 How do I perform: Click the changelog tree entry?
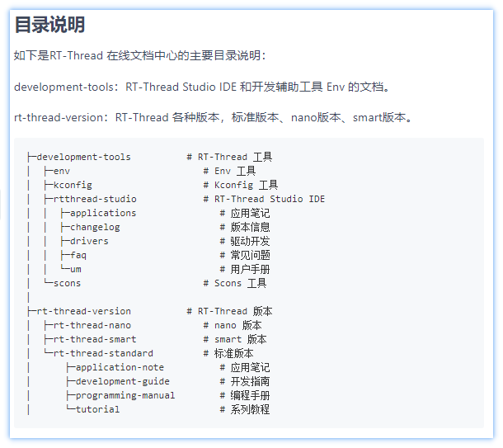click(95, 227)
